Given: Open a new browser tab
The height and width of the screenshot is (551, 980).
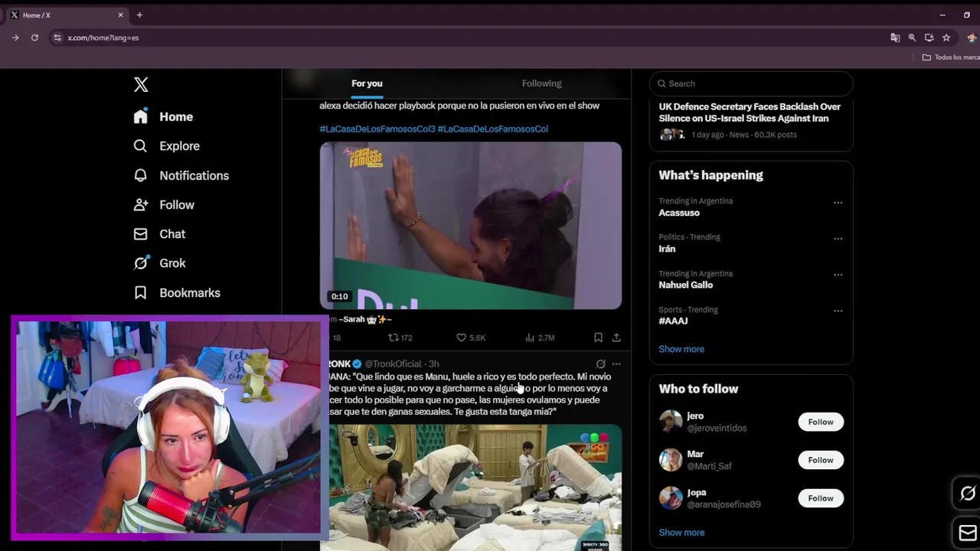Looking at the screenshot, I should 139,15.
